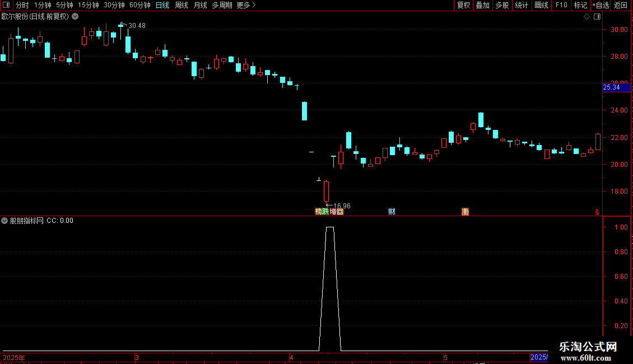Click the 25.34 price tag on axis

pos(616,87)
